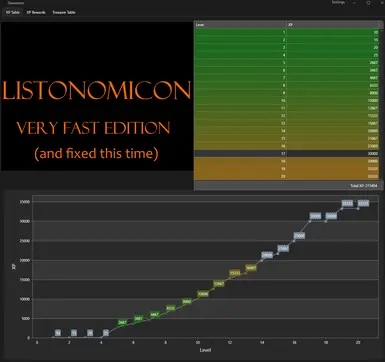Select the Level 10 table row
The height and width of the screenshot is (362, 385).
[x=287, y=100]
